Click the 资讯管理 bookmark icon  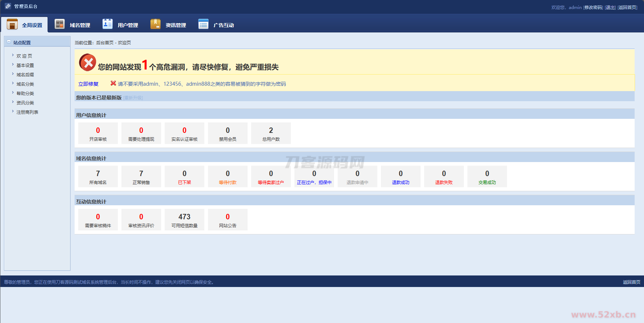tap(155, 24)
